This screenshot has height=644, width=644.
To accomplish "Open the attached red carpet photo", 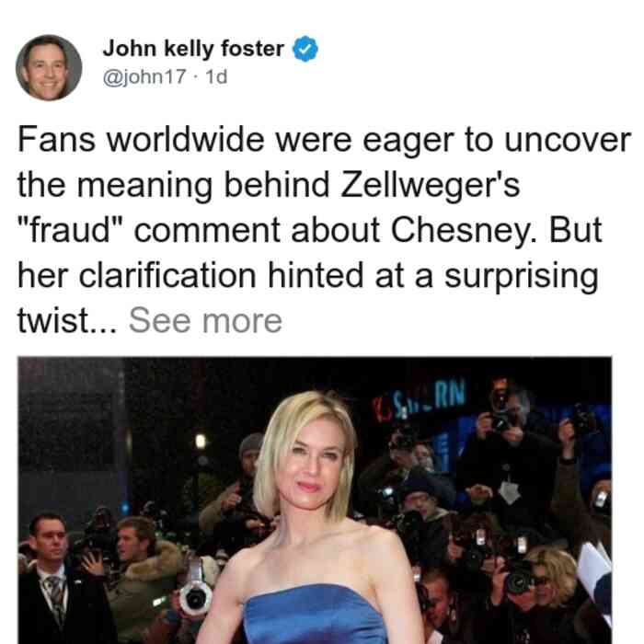I will [315, 500].
